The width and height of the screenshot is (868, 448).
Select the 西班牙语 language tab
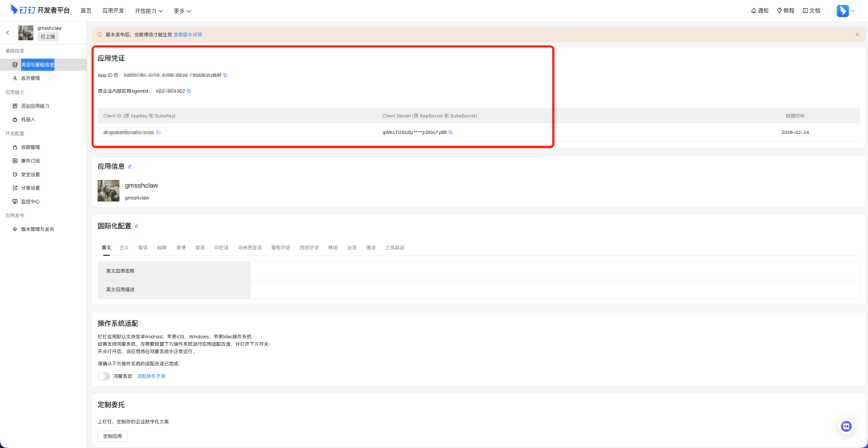point(309,248)
